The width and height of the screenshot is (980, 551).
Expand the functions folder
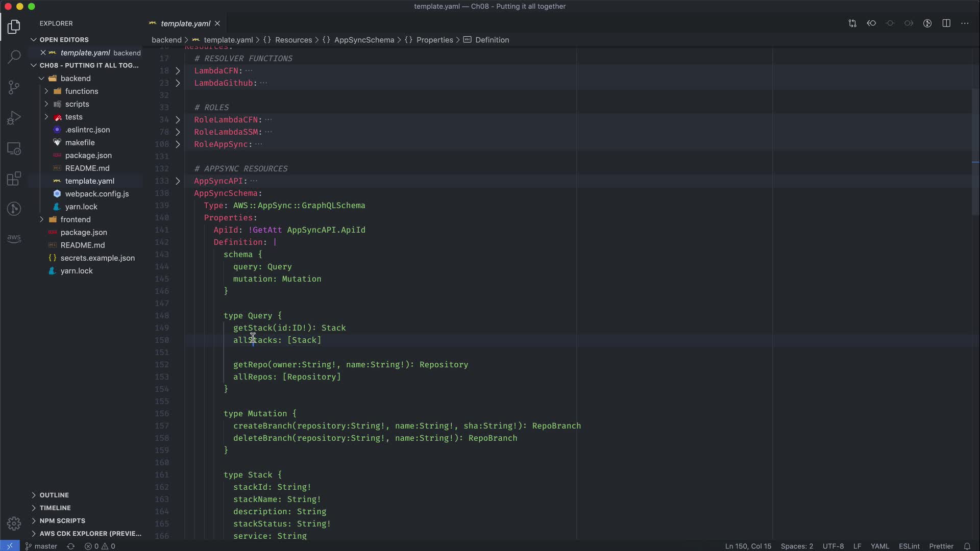(81, 91)
